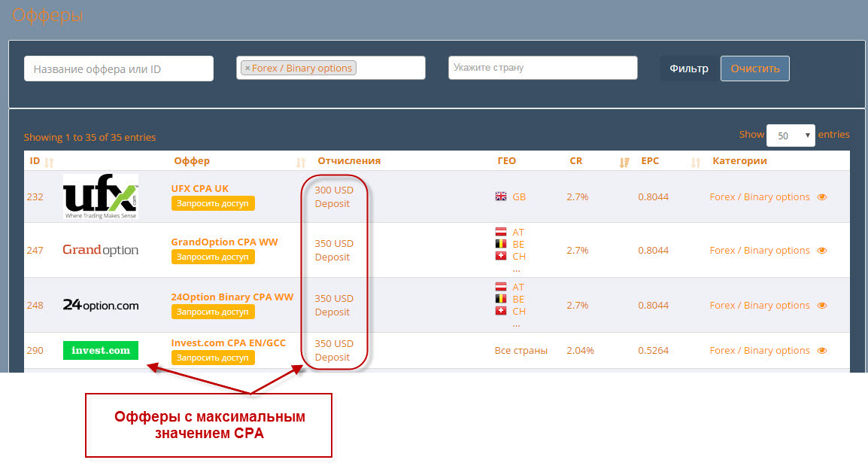Select ID 290 cell

(x=35, y=351)
